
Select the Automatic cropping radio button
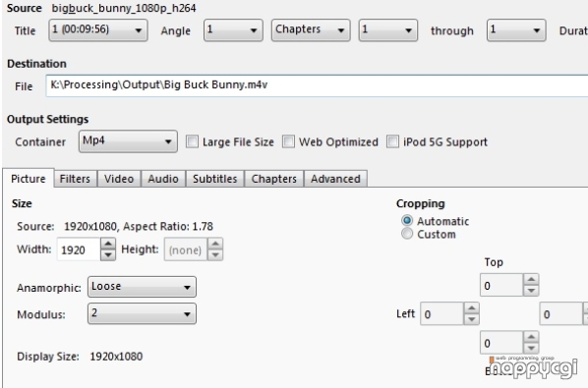coord(407,221)
